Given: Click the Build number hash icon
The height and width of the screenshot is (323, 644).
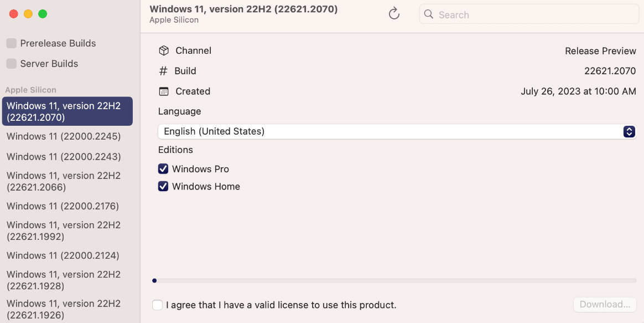Looking at the screenshot, I should coord(163,71).
